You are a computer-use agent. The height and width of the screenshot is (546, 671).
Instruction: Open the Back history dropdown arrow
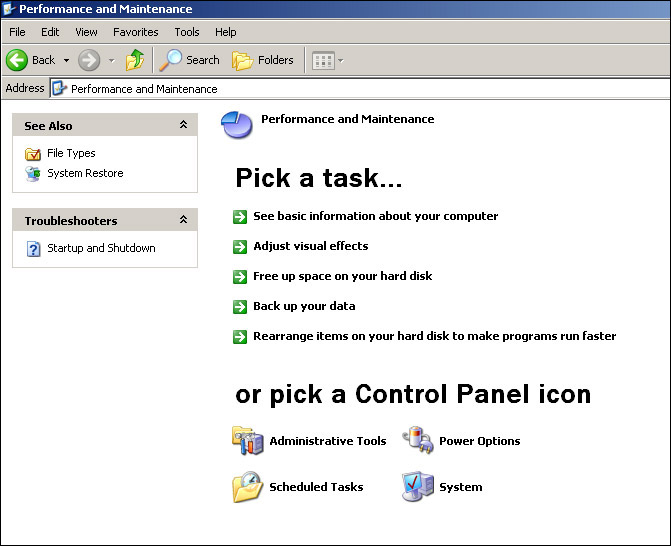pos(67,60)
